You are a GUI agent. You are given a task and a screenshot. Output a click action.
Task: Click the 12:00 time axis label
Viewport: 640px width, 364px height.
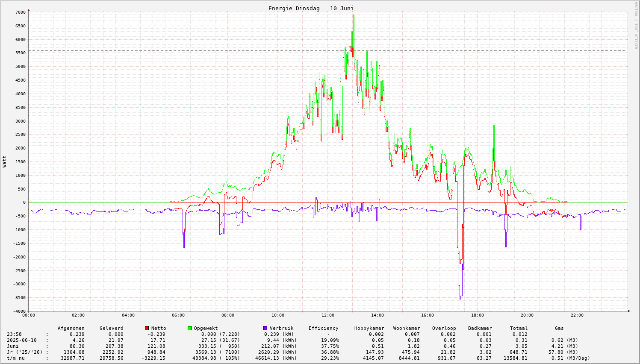coord(327,315)
